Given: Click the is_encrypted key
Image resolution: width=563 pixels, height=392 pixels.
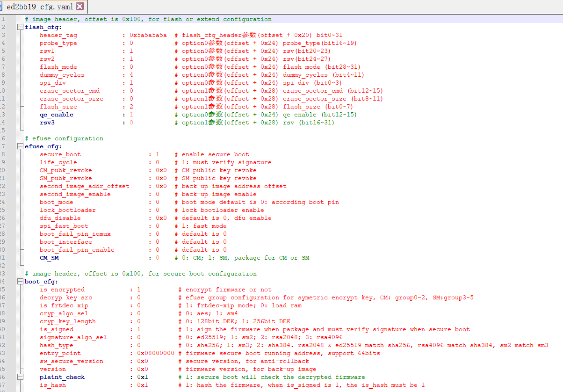Looking at the screenshot, I should 62,290.
